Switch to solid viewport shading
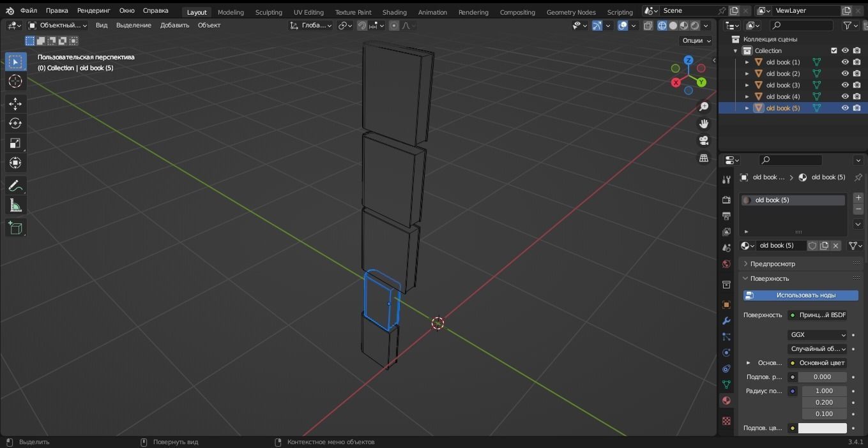The image size is (868, 448). [673, 26]
